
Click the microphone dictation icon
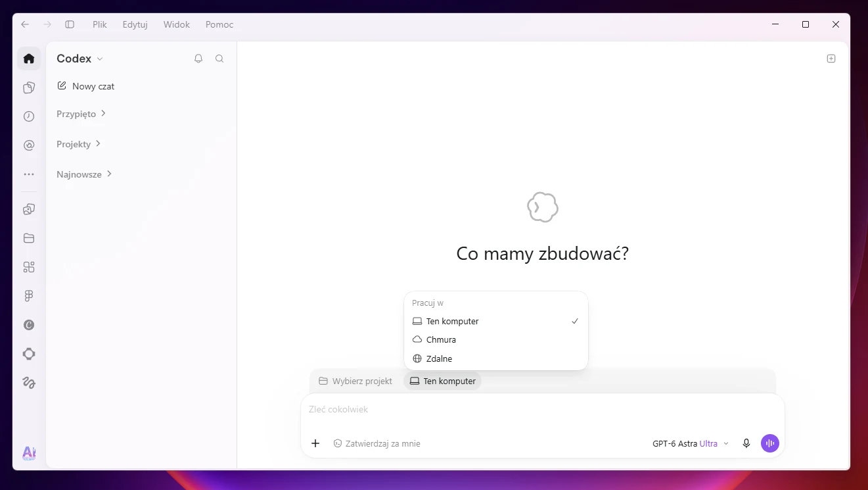click(746, 443)
